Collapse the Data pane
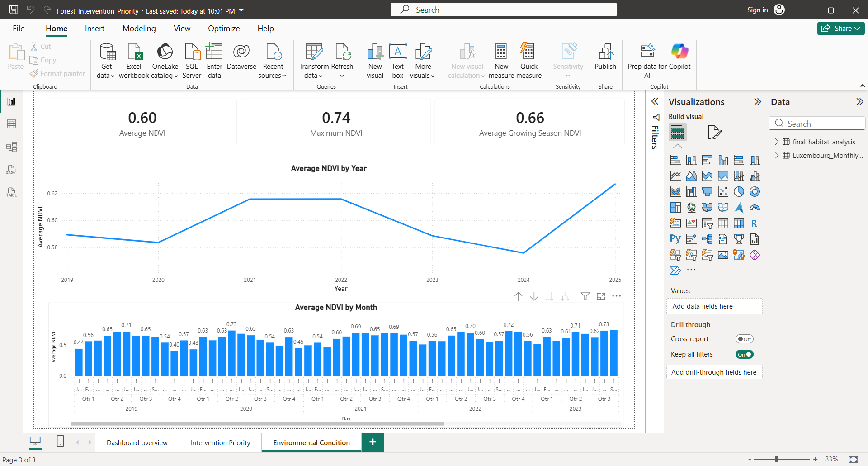868x466 pixels. coord(859,102)
